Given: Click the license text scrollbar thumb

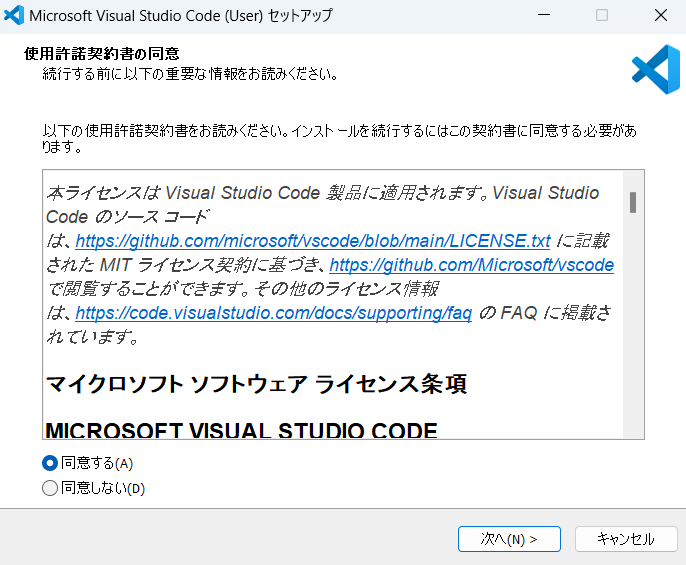Looking at the screenshot, I should point(633,202).
